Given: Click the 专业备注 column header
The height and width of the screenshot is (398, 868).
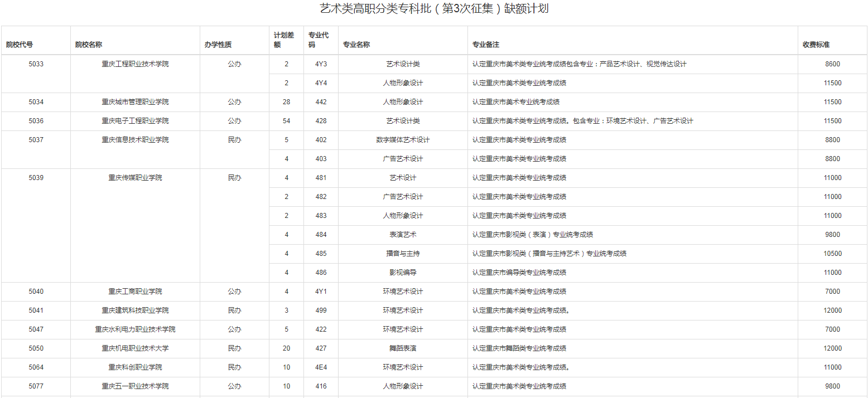Looking at the screenshot, I should coord(485,45).
